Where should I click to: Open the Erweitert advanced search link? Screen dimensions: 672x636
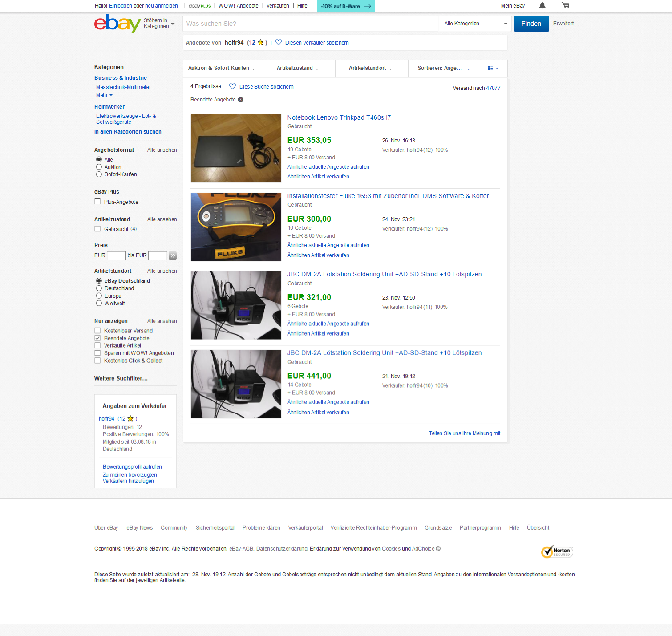coord(563,24)
